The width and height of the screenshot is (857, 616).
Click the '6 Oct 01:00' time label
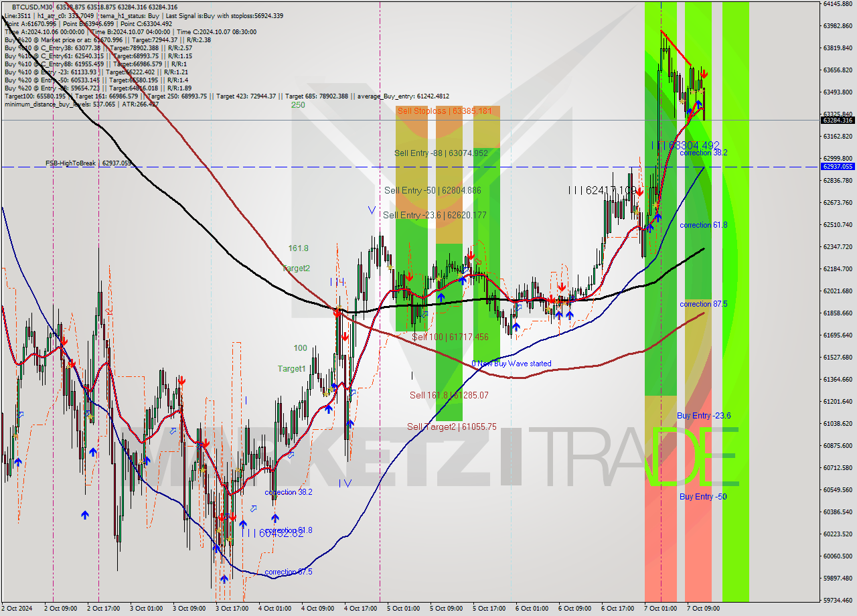pyautogui.click(x=531, y=609)
